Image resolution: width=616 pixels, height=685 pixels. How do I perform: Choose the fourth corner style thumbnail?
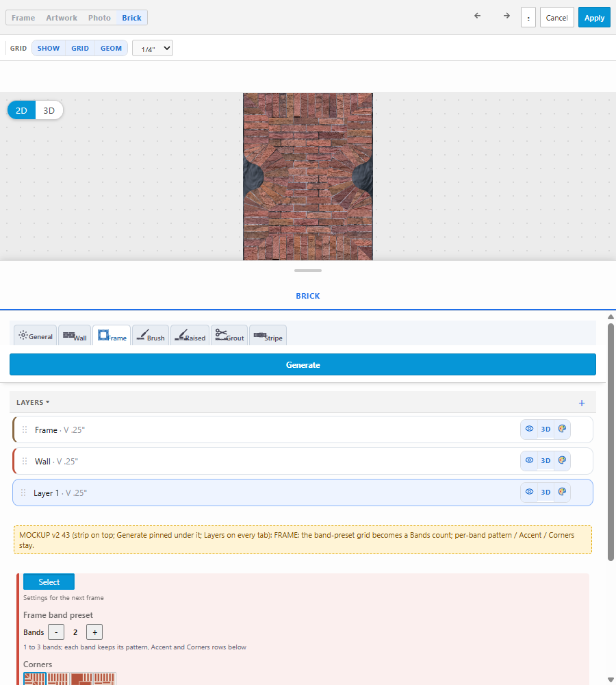(105, 679)
